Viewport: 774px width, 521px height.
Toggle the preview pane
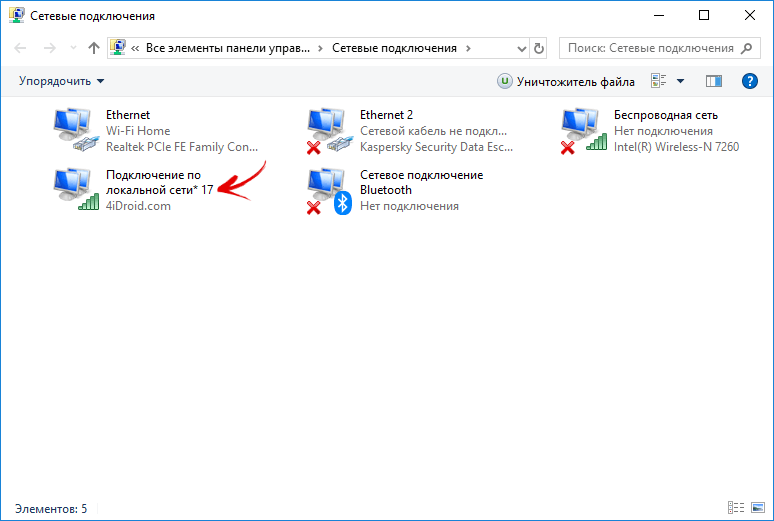(x=714, y=81)
